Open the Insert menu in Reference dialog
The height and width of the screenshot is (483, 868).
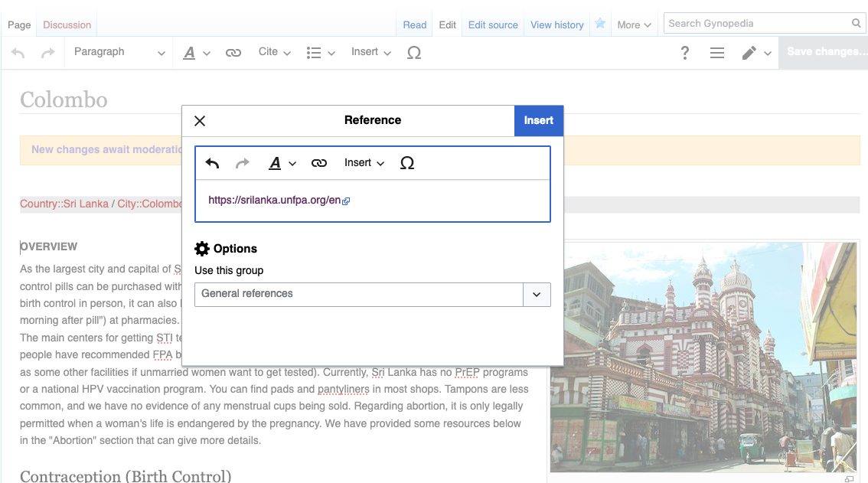(364, 163)
